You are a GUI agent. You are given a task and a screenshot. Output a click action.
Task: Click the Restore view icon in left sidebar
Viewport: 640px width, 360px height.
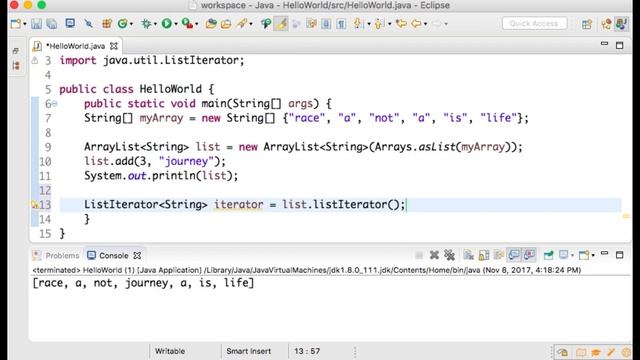pyautogui.click(x=16, y=51)
